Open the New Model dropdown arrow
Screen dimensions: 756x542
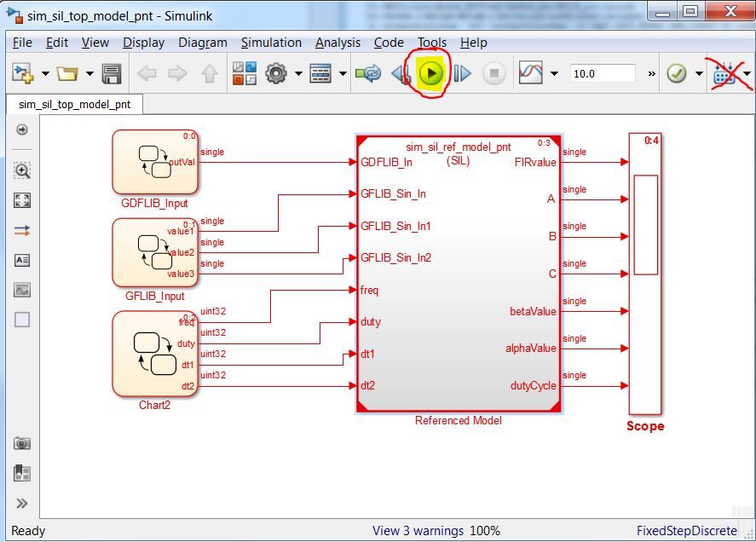point(45,74)
